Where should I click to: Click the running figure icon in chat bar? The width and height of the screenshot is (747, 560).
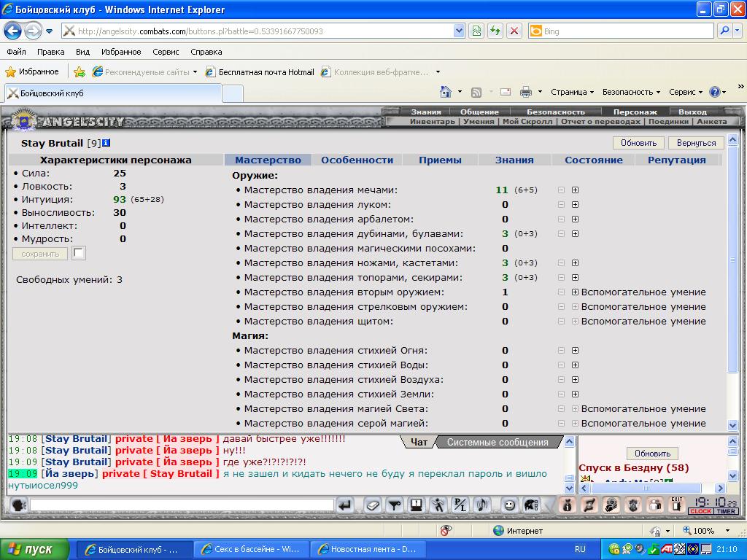(x=438, y=505)
